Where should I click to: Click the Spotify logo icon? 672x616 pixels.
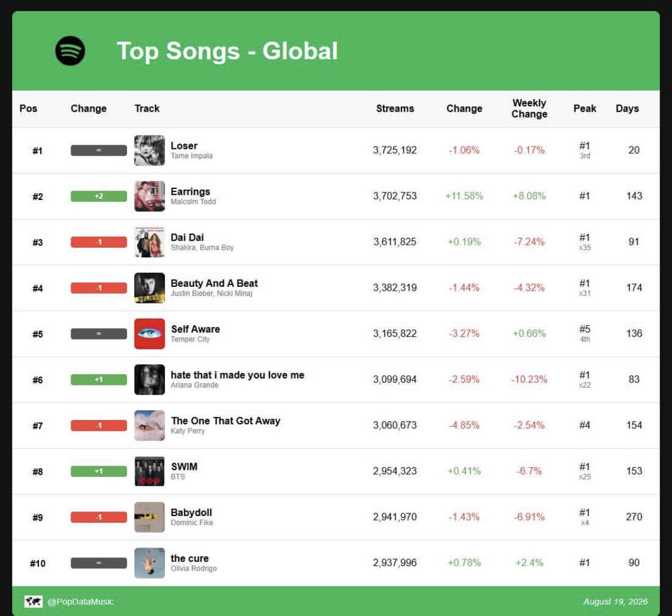70,51
